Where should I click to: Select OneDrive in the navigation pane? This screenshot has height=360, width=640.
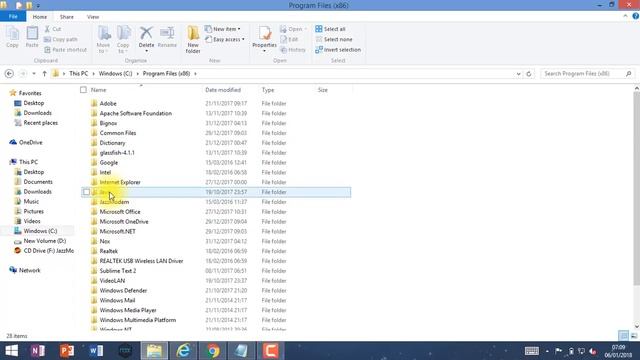click(x=31, y=142)
